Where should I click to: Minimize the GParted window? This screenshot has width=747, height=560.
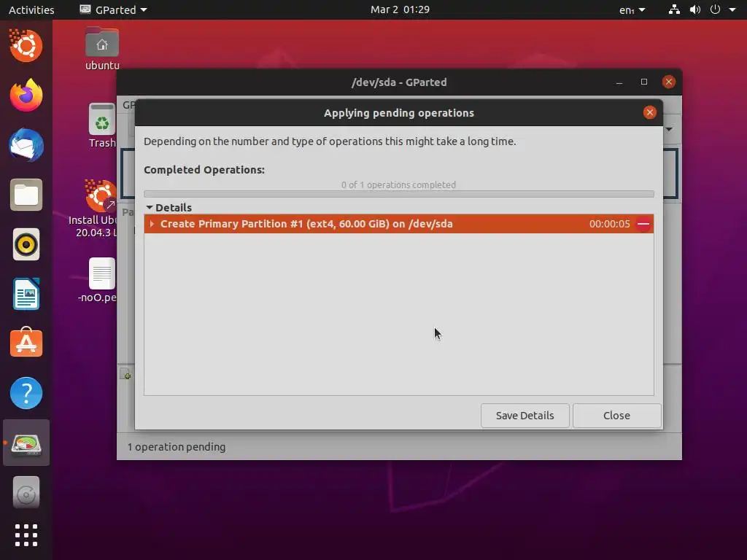[x=619, y=82]
